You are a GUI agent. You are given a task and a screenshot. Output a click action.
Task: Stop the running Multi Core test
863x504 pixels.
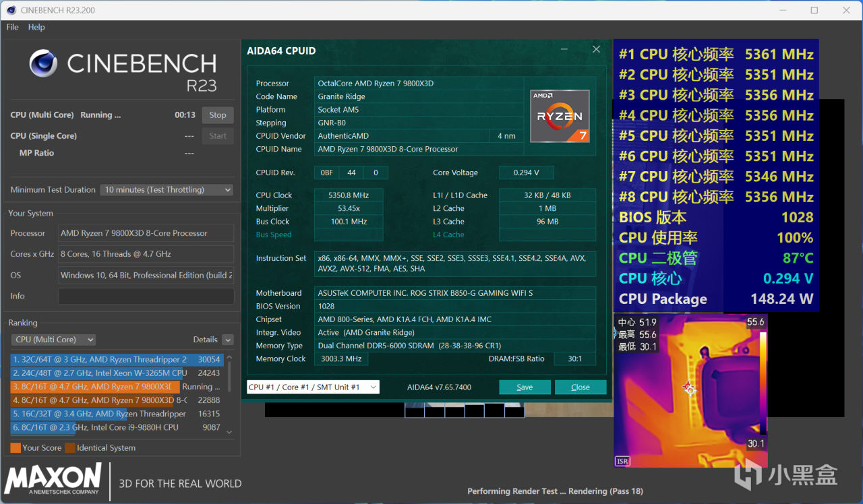tap(218, 115)
